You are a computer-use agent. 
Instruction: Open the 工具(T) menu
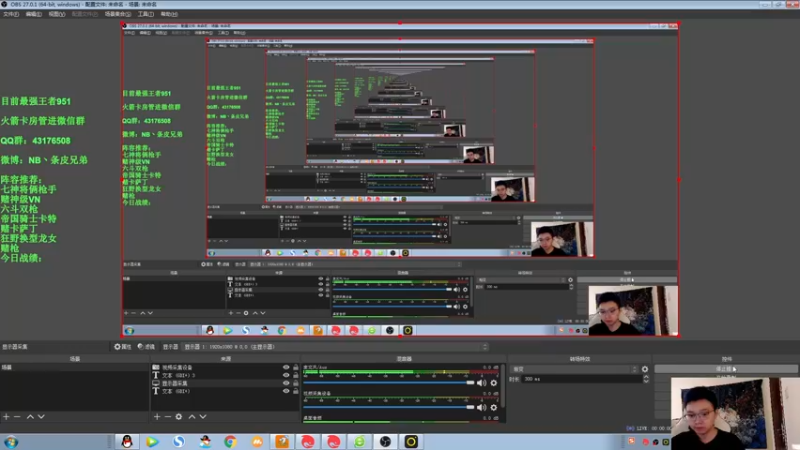(145, 14)
